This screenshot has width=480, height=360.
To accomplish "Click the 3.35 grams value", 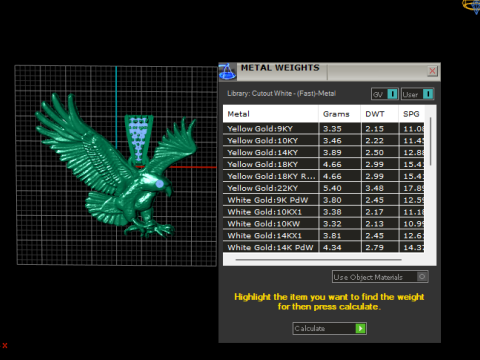I will coord(332,129).
